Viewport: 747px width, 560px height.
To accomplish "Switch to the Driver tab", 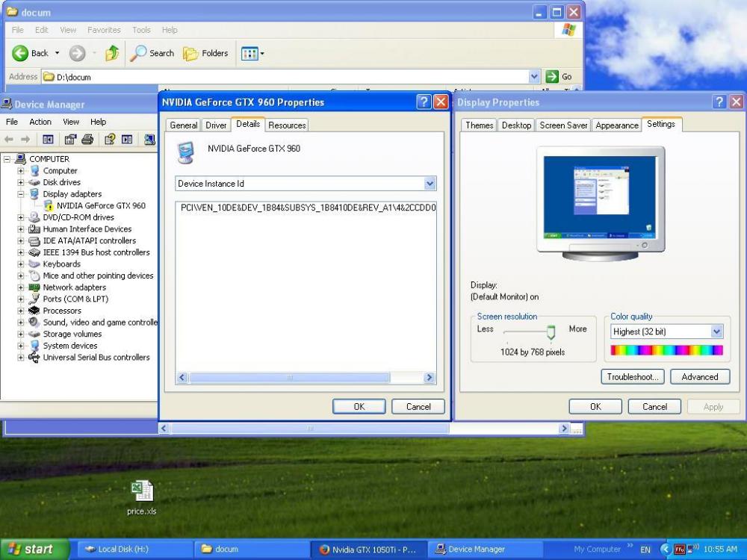I will point(216,125).
